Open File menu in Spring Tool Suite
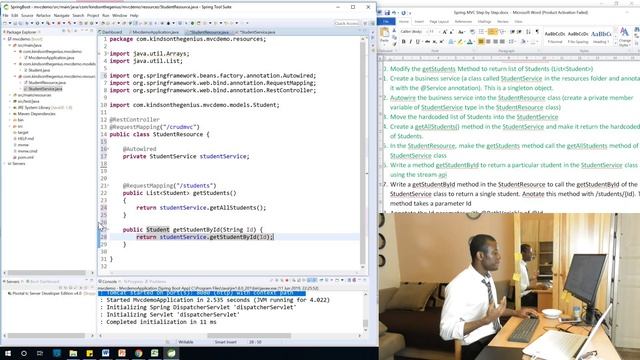640x360 pixels. pos(5,16)
